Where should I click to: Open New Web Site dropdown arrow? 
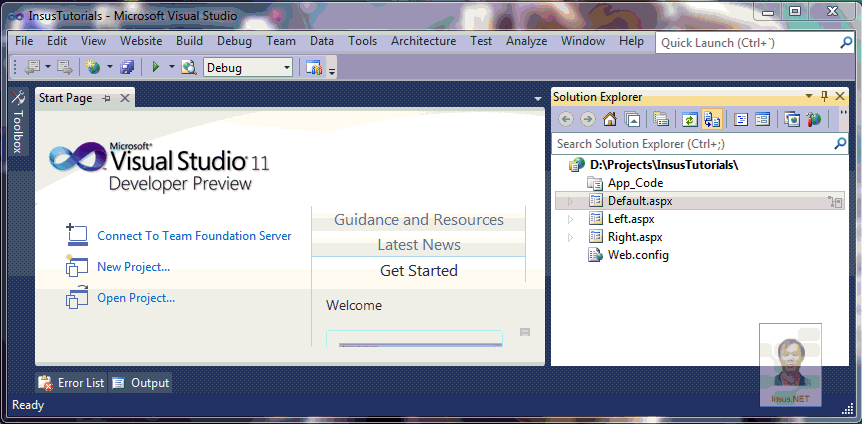click(x=109, y=68)
